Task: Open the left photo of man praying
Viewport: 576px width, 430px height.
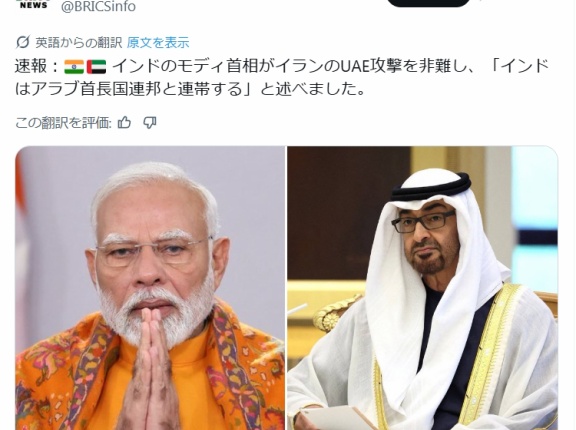Action: [150, 288]
